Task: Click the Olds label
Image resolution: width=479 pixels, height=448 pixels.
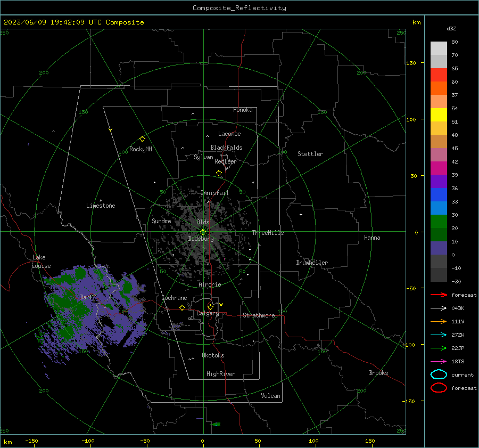Action: (x=203, y=222)
